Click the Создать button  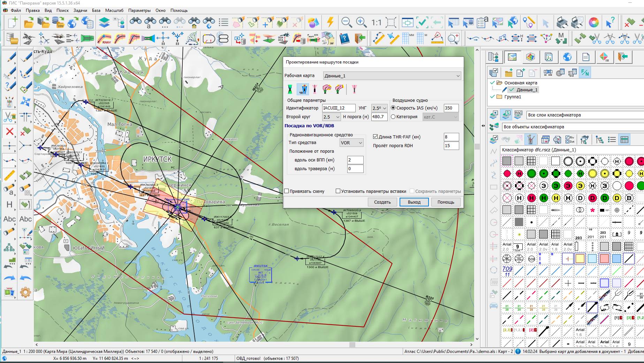(382, 202)
